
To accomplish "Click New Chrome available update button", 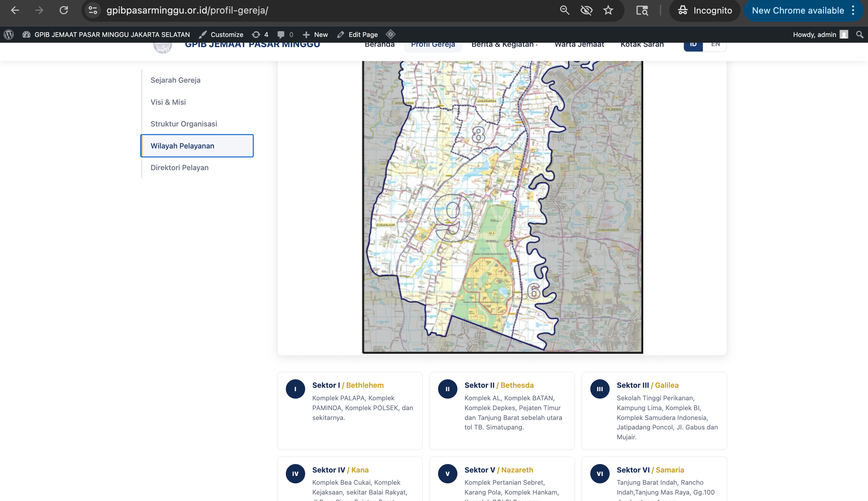I will (798, 10).
